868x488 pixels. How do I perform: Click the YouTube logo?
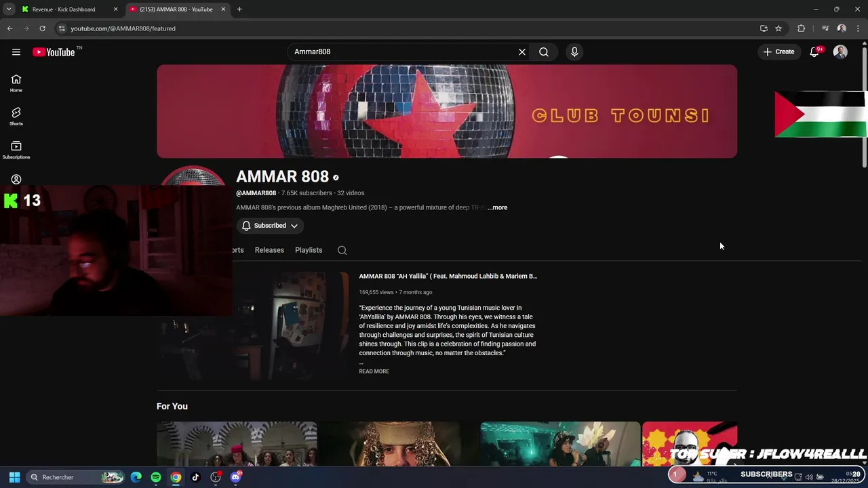pyautogui.click(x=54, y=52)
